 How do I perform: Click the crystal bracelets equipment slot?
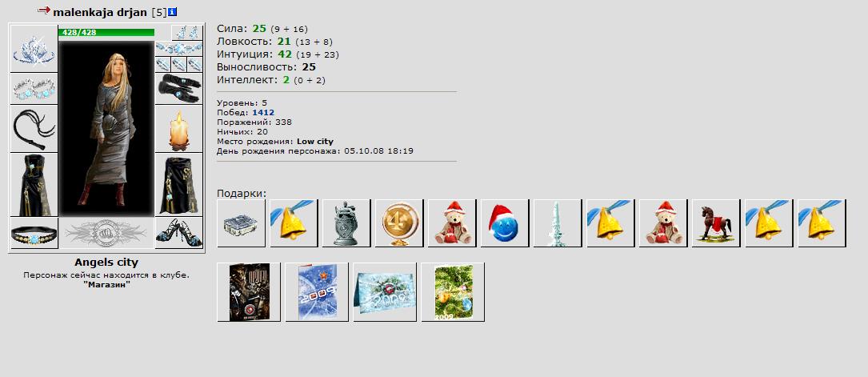pos(34,89)
